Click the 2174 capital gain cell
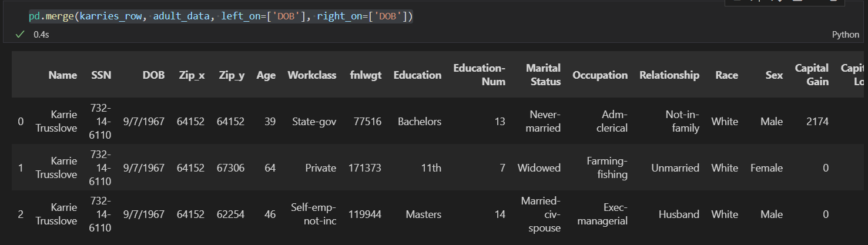Image resolution: width=868 pixels, height=245 pixels. 817,122
